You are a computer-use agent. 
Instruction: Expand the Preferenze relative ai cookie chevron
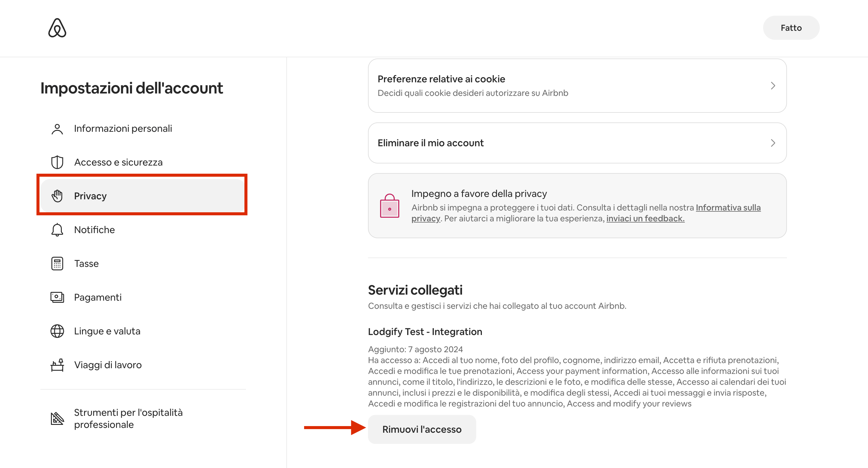(x=773, y=86)
